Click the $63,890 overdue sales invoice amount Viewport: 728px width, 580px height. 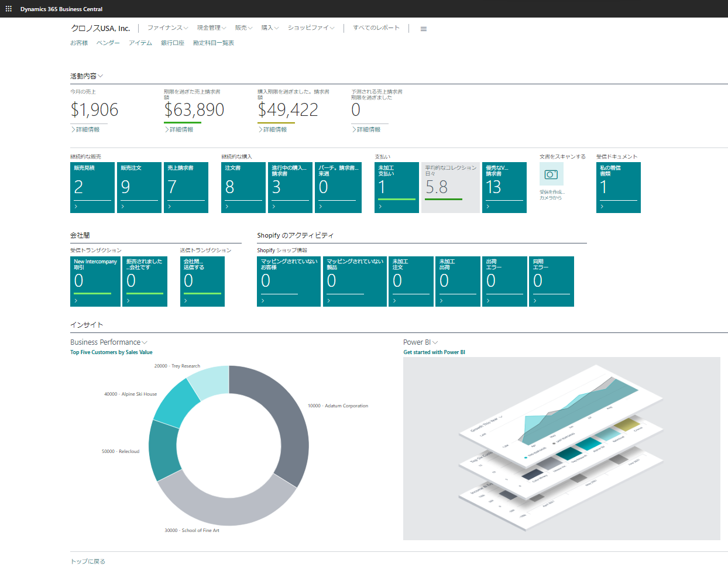[x=194, y=110]
